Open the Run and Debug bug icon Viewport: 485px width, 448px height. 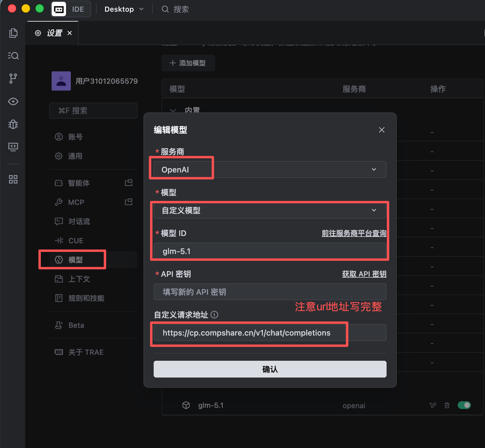[13, 124]
